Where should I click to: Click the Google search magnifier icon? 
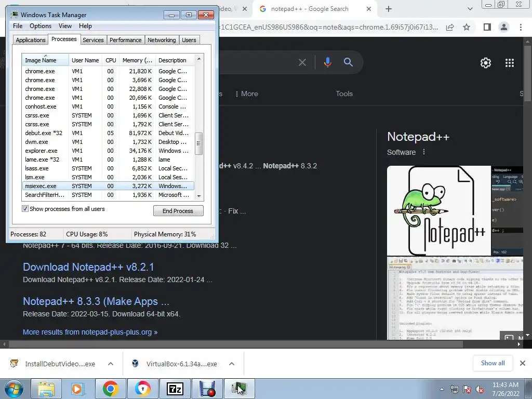348,62
